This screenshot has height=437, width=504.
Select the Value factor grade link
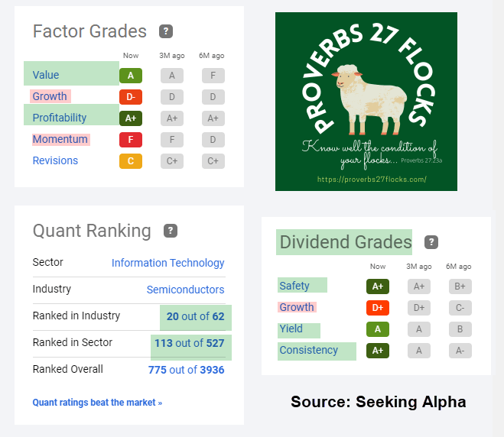[x=46, y=75]
